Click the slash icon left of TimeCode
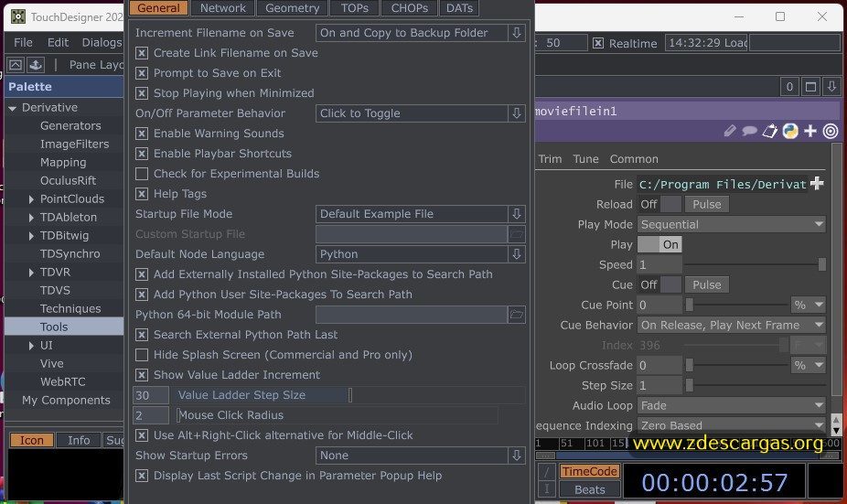The height and width of the screenshot is (504, 847). pos(547,472)
